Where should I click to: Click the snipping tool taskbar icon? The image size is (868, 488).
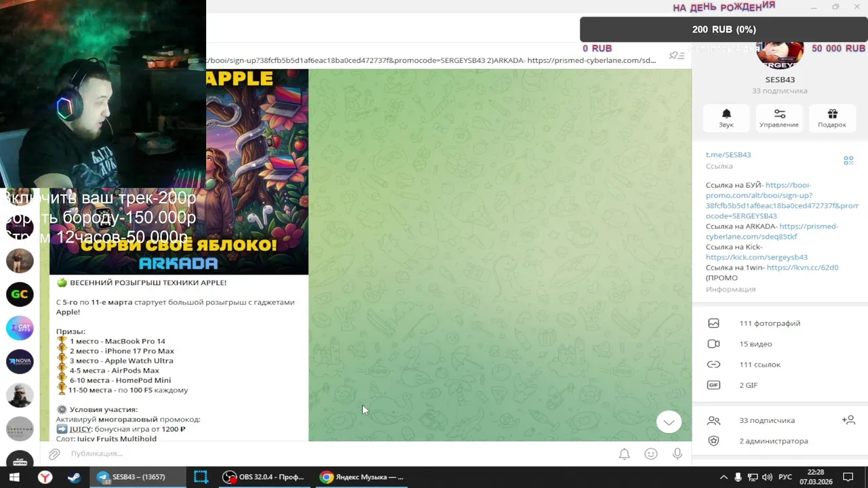click(x=201, y=477)
